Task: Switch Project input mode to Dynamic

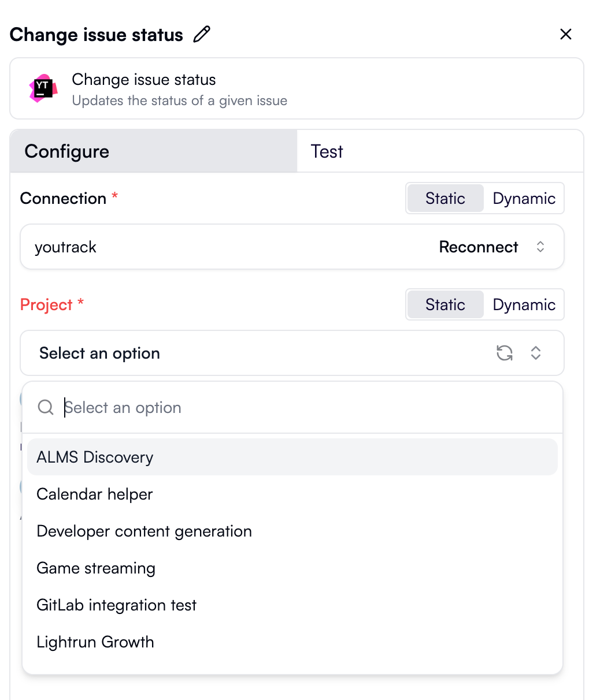Action: pos(524,304)
